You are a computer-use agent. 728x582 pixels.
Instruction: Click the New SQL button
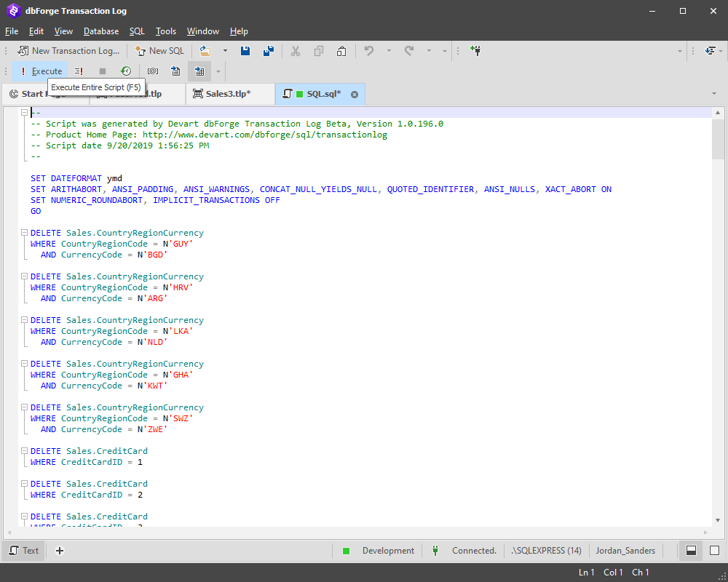[159, 51]
